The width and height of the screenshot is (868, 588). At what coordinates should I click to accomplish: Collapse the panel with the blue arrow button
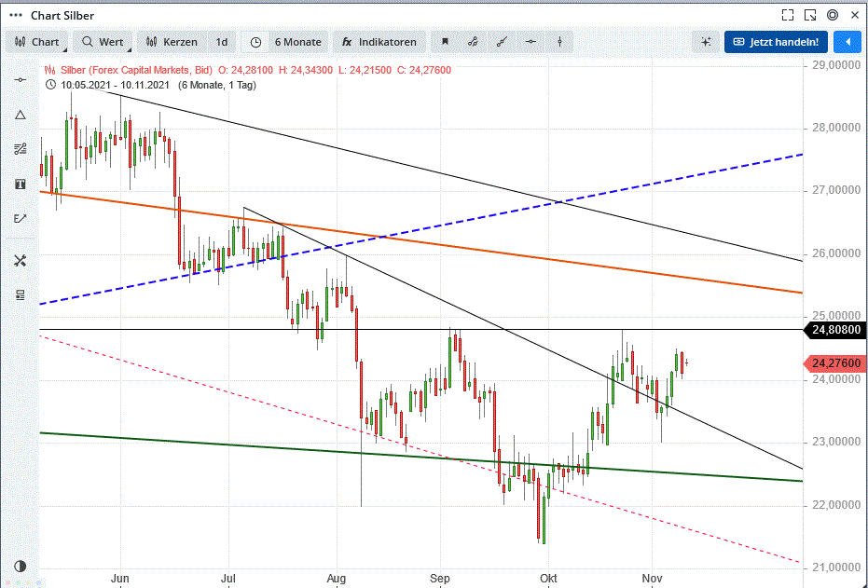(847, 42)
